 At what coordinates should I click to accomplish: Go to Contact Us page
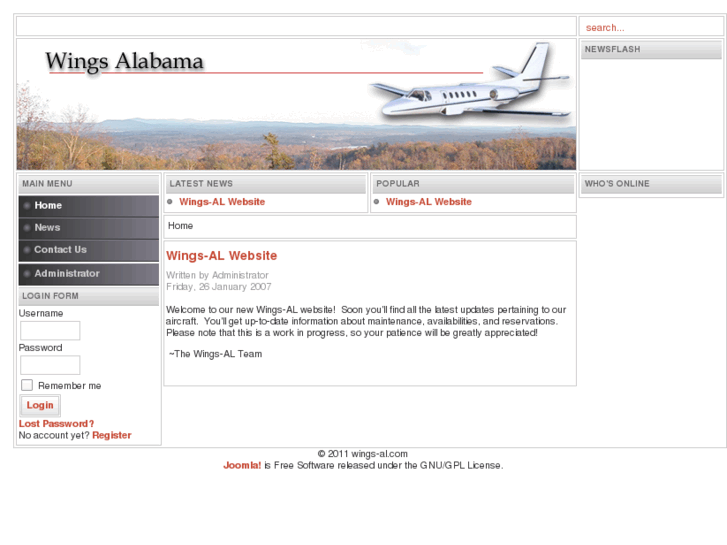[x=89, y=250]
